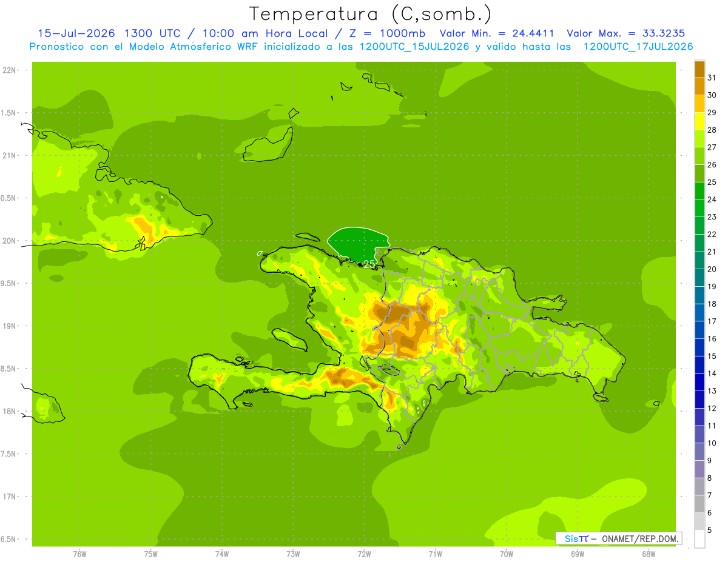
Task: Click the "73W" longitude axis label
Action: click(x=293, y=554)
